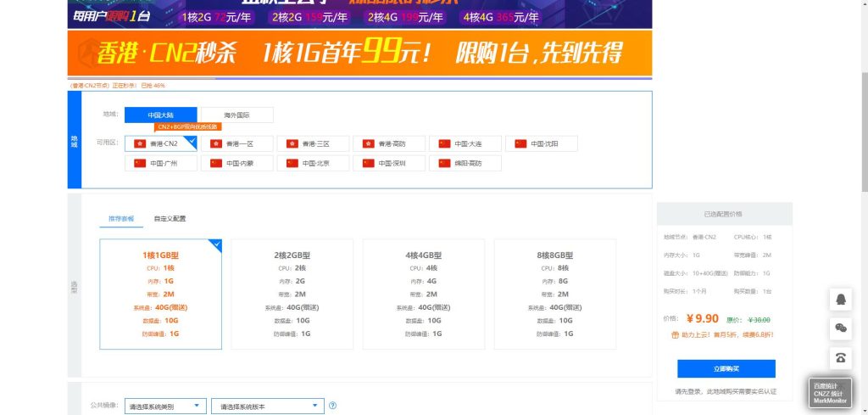Click the help question mark icon beside image dropdowns
This screenshot has height=415, width=868.
point(332,407)
